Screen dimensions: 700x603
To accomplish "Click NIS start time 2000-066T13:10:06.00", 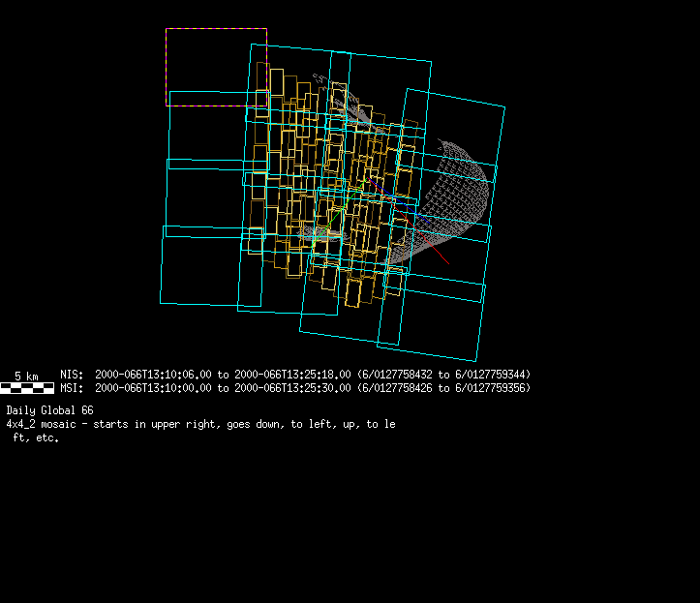I will (x=154, y=375).
